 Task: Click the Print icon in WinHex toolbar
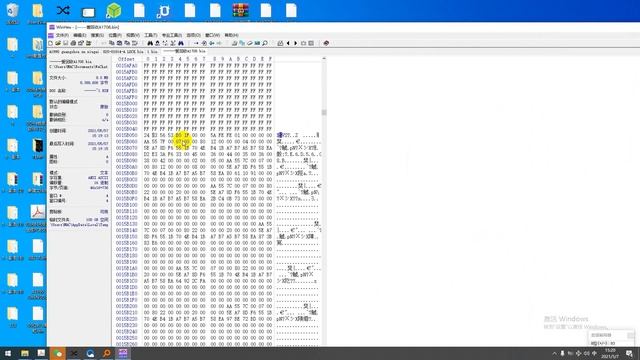[73, 43]
